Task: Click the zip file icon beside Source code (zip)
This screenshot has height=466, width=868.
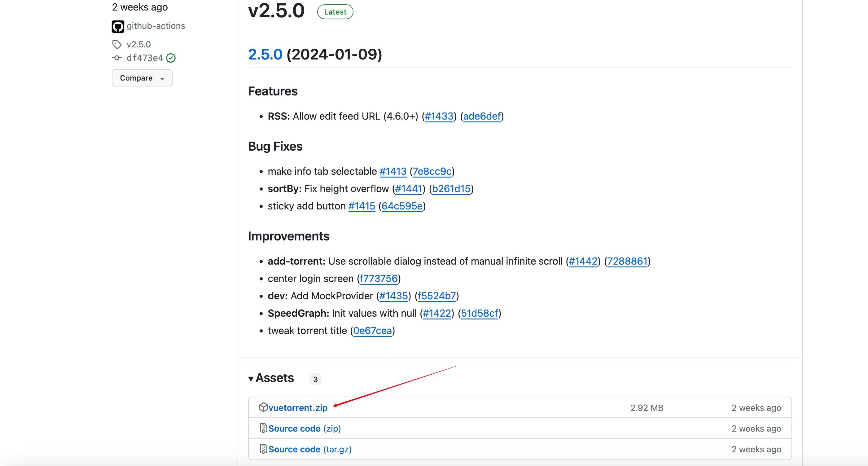Action: (x=263, y=428)
